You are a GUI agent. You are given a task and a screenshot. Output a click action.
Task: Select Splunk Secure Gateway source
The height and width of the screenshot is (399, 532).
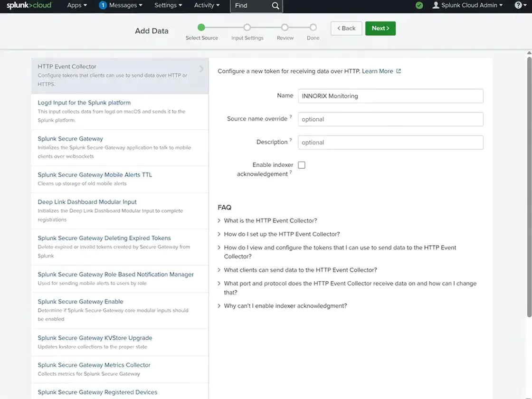(120, 148)
